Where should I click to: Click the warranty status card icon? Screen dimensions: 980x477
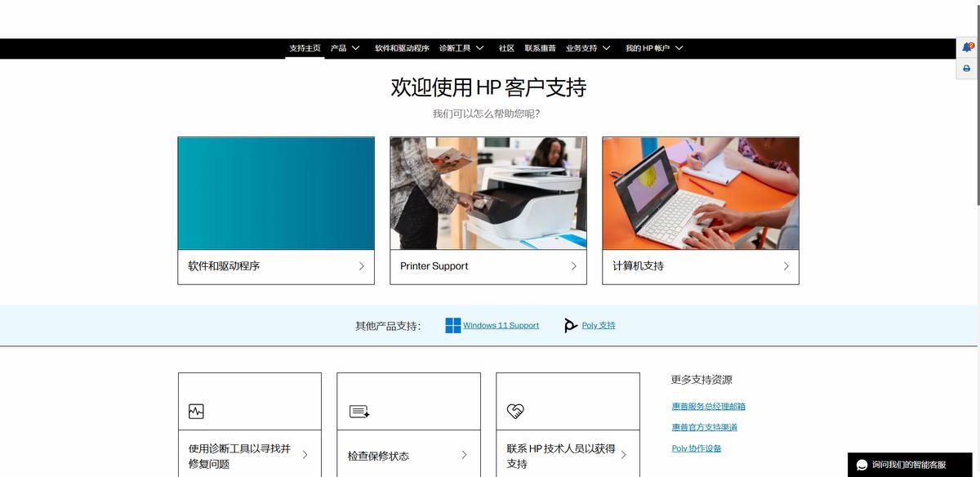(x=359, y=412)
